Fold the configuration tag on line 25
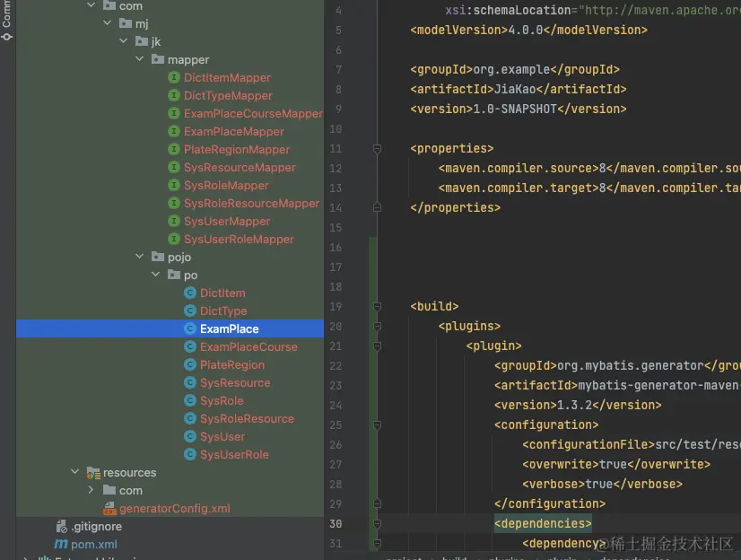The height and width of the screenshot is (560, 741). [377, 425]
